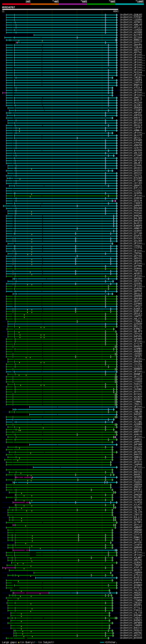Viewport: 146px width, 644px height.
Task: Click the UniRef100_A7TZ75 label
Action: click(131, 344)
